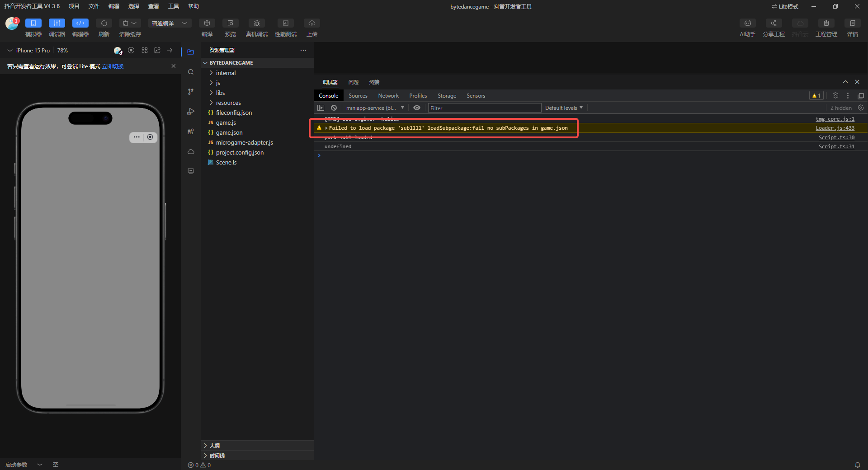868x470 pixels.
Task: Open the 帮助 menu
Action: pos(193,6)
